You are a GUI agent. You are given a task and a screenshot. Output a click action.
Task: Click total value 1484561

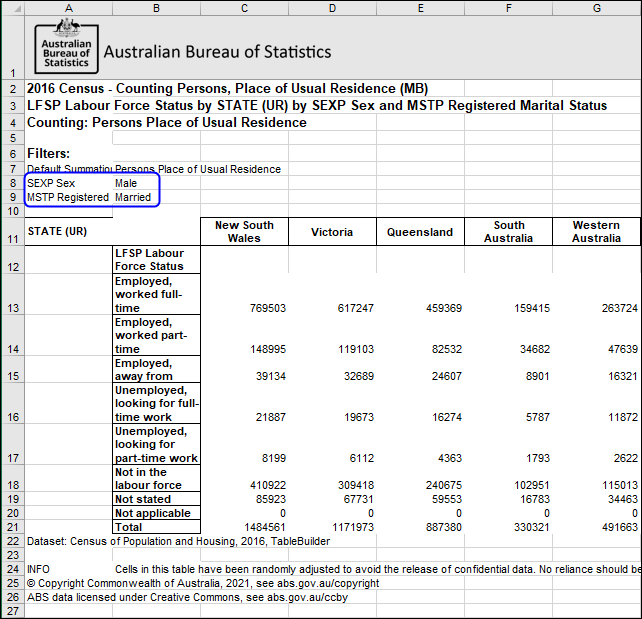tap(265, 527)
